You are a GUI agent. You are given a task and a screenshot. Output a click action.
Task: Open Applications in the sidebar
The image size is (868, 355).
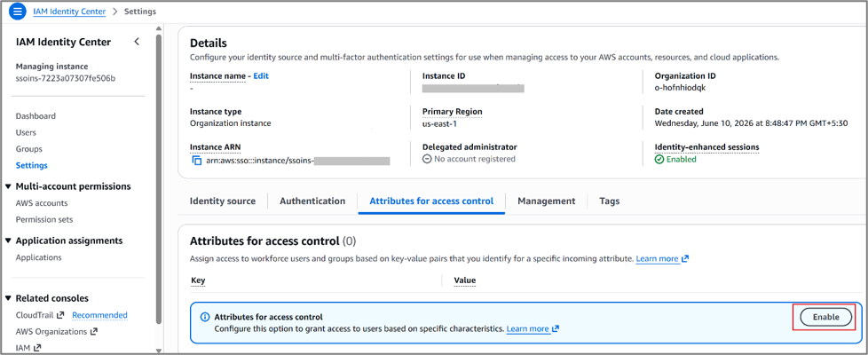pos(39,257)
